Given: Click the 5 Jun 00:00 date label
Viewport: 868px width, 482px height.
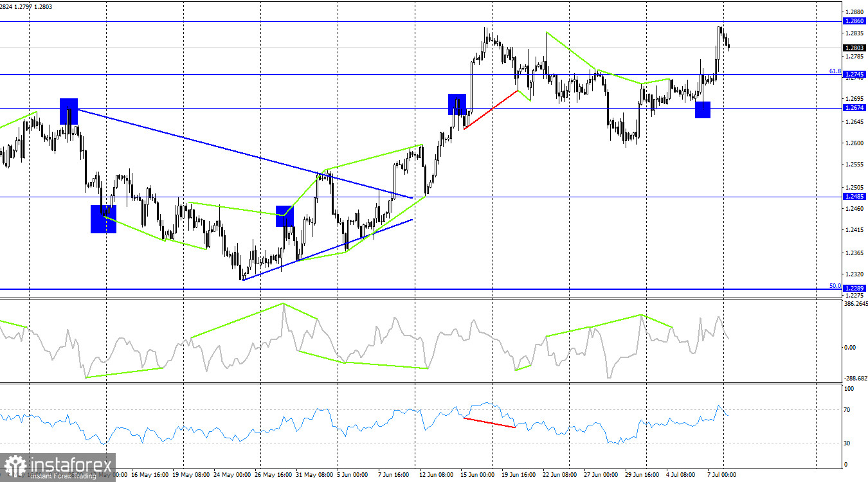Looking at the screenshot, I should [x=352, y=474].
